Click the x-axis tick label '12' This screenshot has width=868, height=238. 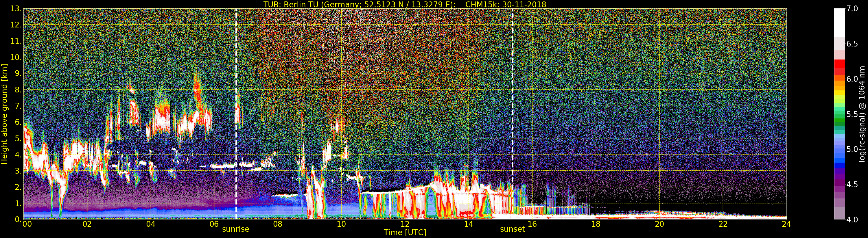[x=405, y=224]
